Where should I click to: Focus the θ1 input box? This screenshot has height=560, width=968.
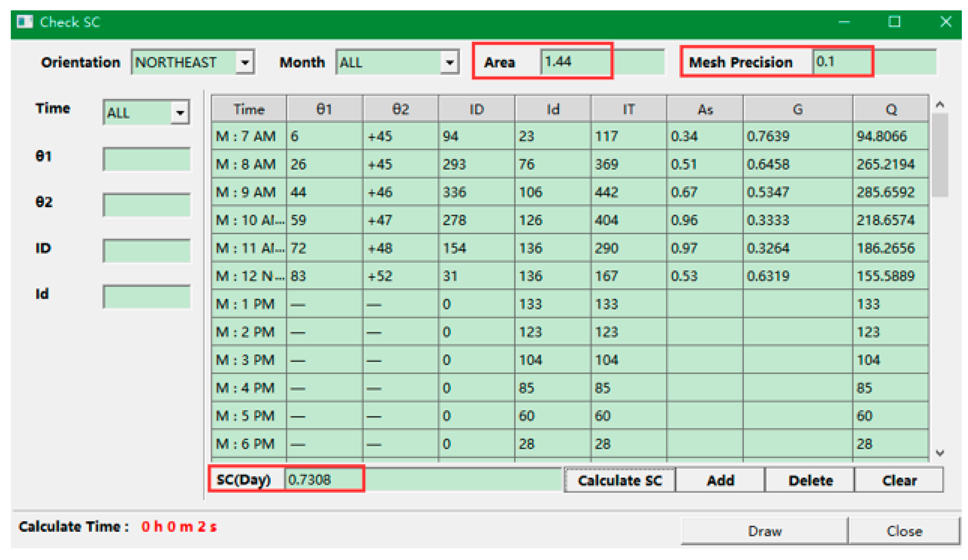coord(147,159)
